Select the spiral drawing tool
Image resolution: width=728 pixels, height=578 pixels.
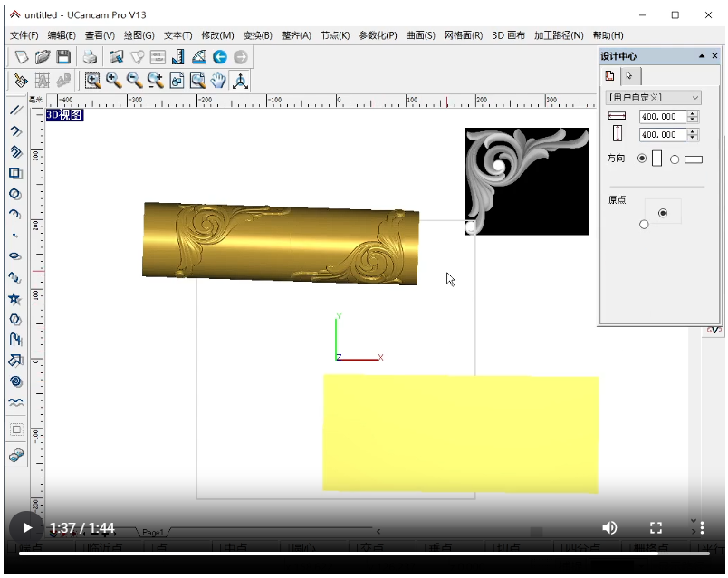14,381
